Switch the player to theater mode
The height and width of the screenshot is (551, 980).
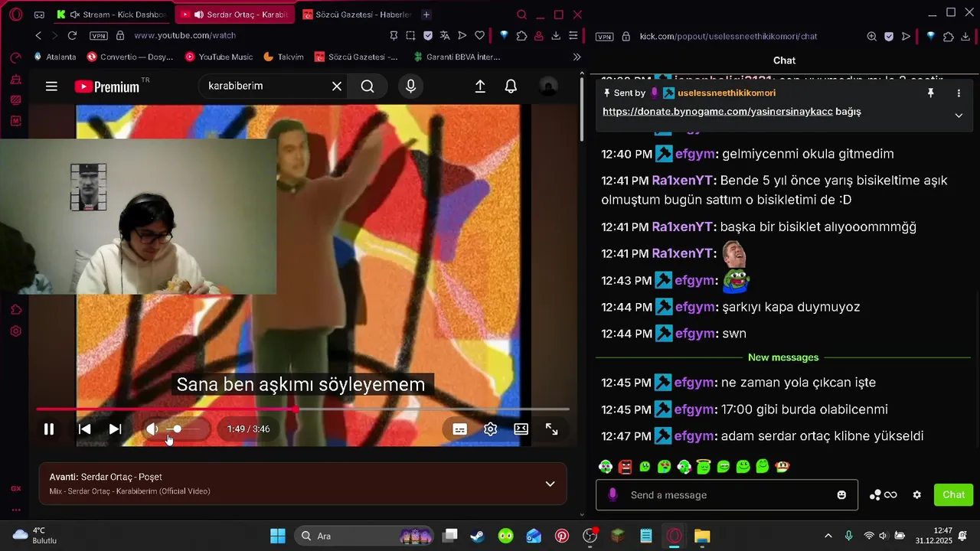[521, 429]
